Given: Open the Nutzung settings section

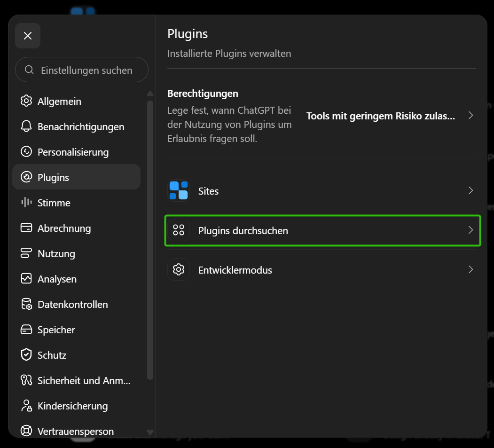Looking at the screenshot, I should [76, 253].
